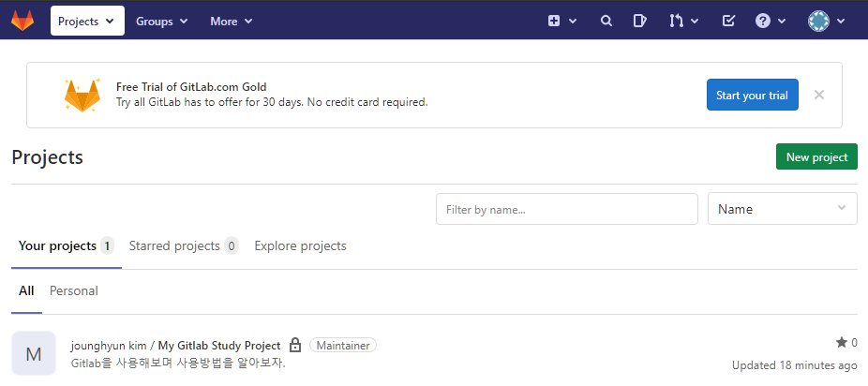Open the Name sort dropdown
Image resolution: width=868 pixels, height=386 pixels.
coord(782,209)
